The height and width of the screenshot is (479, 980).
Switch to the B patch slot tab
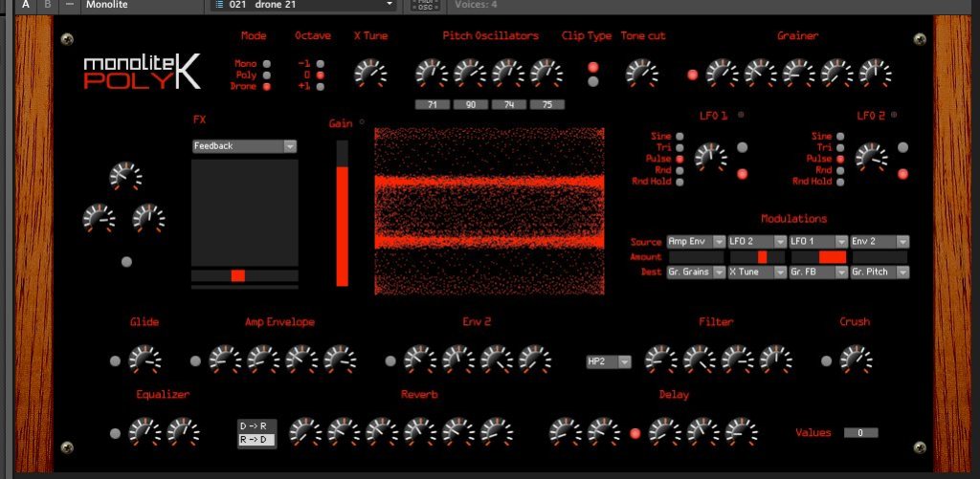(48, 5)
